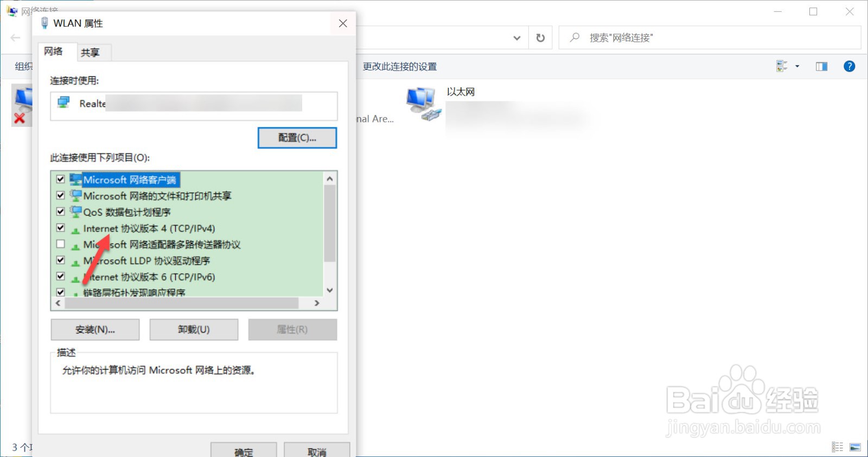The width and height of the screenshot is (868, 457).
Task: Click the right arrow of horizontal scrollbar
Action: (317, 303)
